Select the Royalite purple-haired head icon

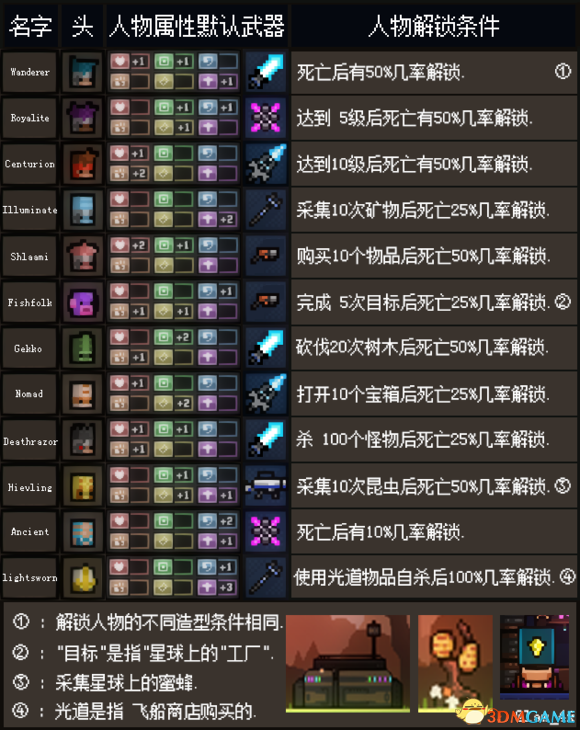point(83,118)
